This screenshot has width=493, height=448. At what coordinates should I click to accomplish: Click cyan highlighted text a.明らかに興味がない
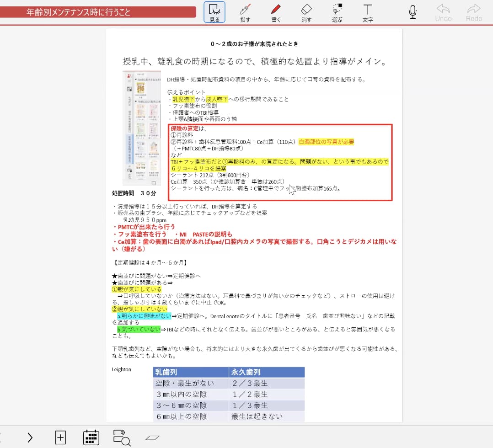click(x=144, y=316)
